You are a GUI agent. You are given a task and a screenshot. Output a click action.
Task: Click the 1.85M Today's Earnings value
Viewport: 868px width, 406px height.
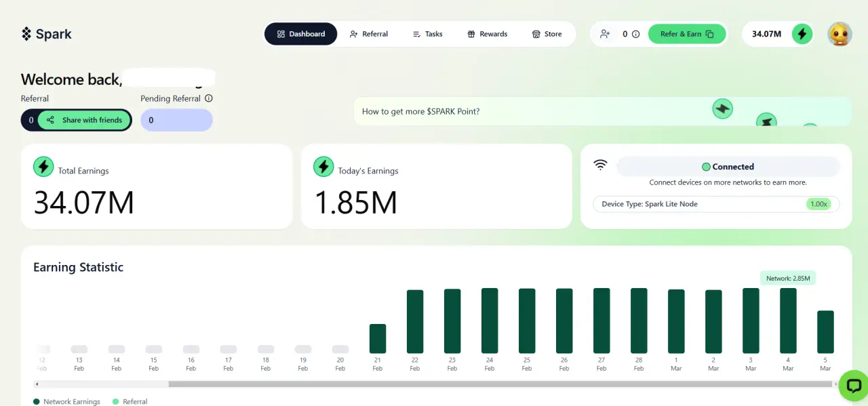356,203
